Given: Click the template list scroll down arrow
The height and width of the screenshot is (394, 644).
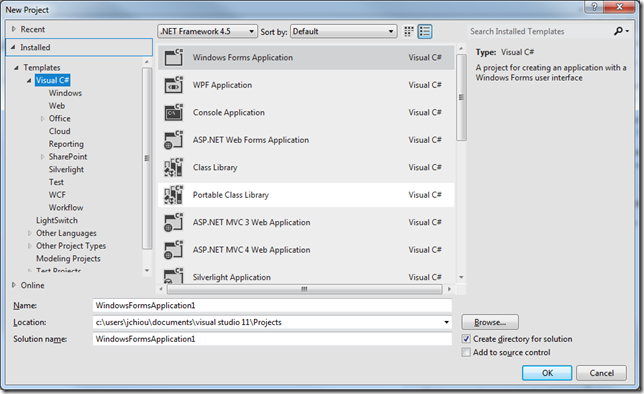Looking at the screenshot, I should 461,277.
